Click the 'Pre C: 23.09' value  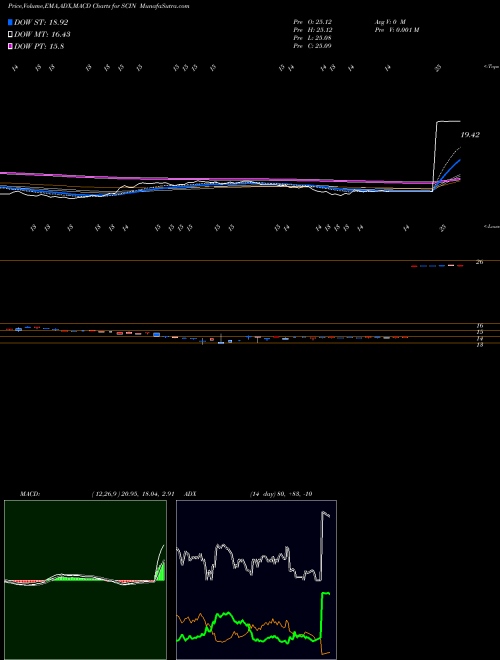pyautogui.click(x=313, y=45)
